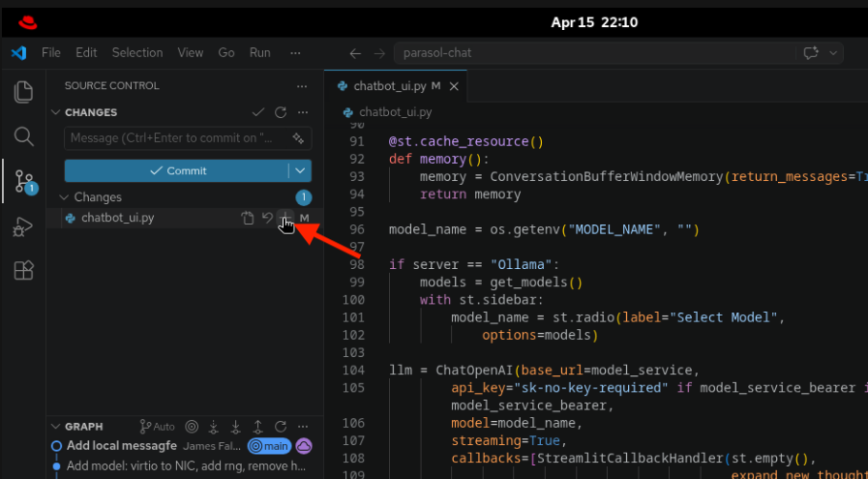This screenshot has height=479, width=868.
Task: Open the Run and Debug view
Action: pos(24,226)
